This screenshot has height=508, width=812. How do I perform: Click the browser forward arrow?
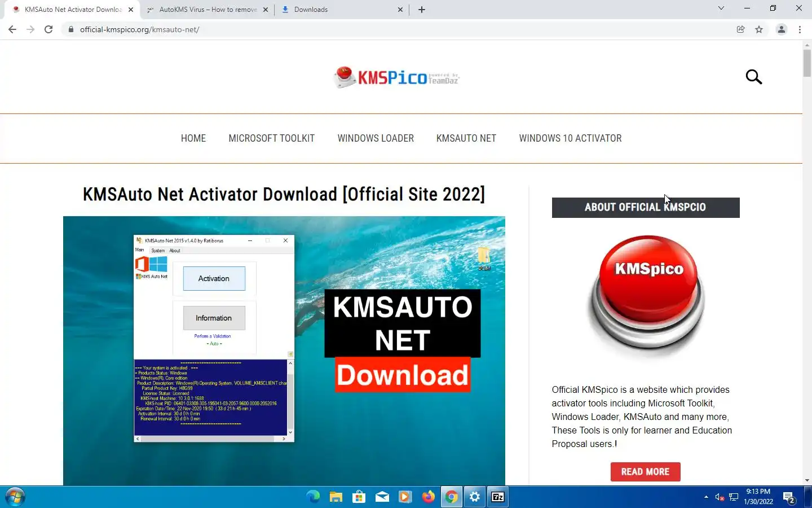click(x=30, y=29)
